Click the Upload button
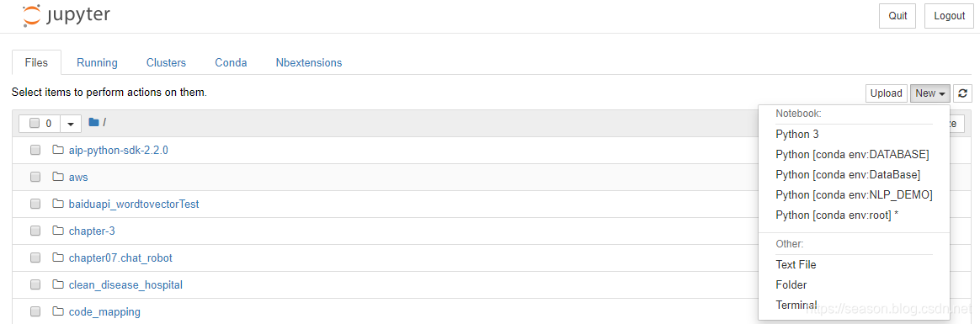 click(887, 93)
